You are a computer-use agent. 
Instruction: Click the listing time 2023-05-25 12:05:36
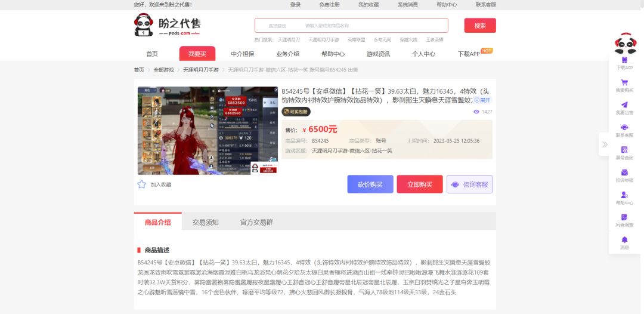point(457,140)
